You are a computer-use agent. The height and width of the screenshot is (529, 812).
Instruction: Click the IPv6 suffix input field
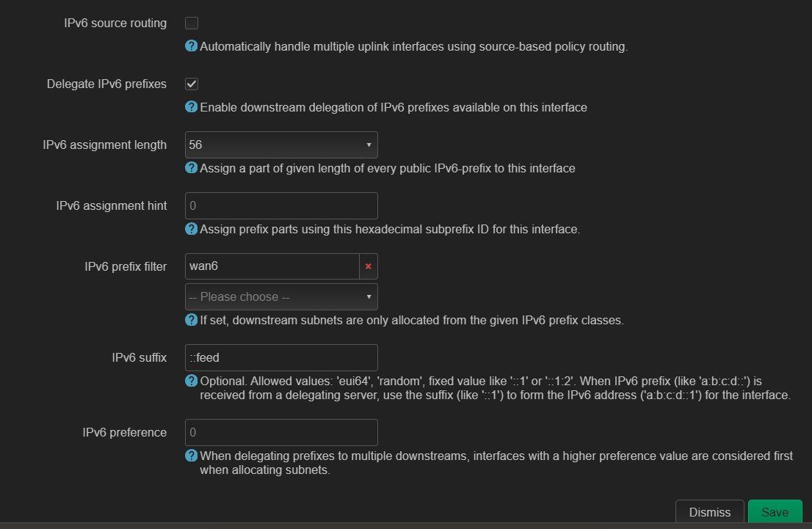(x=281, y=358)
